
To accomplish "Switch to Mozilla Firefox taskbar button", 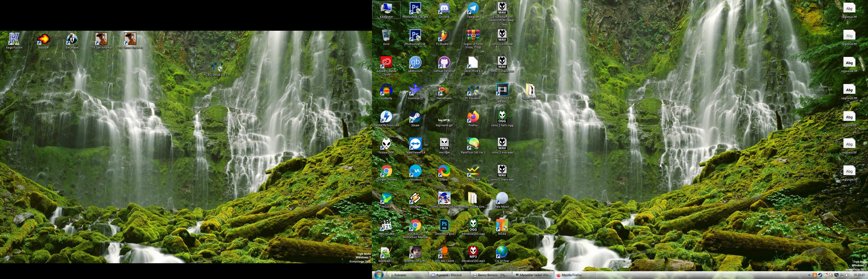I will (x=575, y=275).
